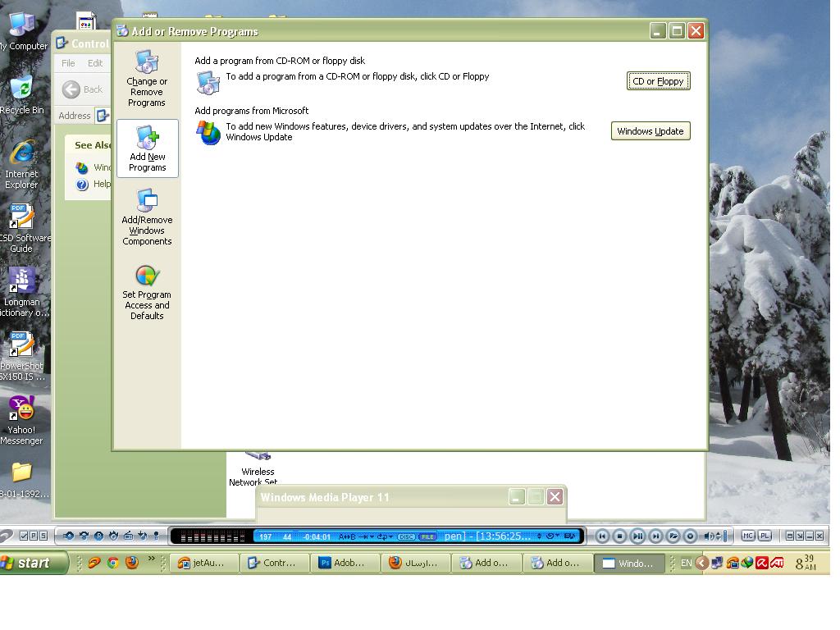Switch to Firefox window taskbar button
The image size is (840, 630).
416,563
